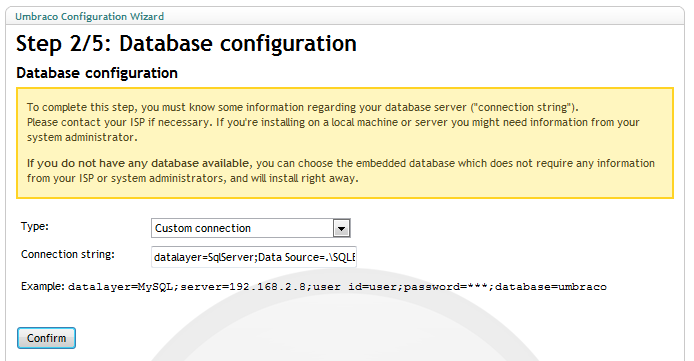This screenshot has height=361, width=694.
Task: Click the database=umbraco part of example
Action: (x=551, y=287)
